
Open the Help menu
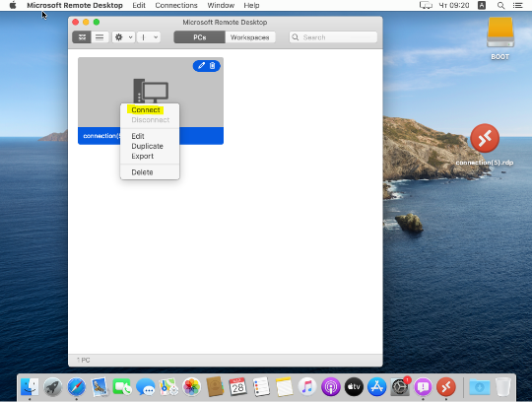click(x=251, y=6)
